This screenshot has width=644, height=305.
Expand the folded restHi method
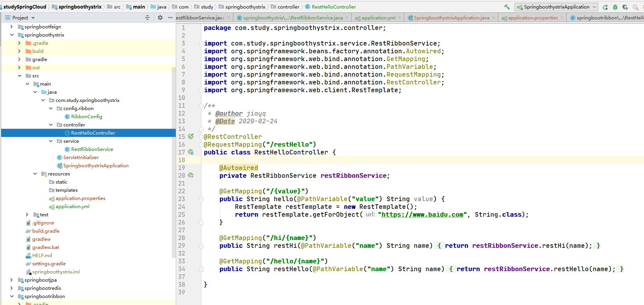tap(201, 246)
